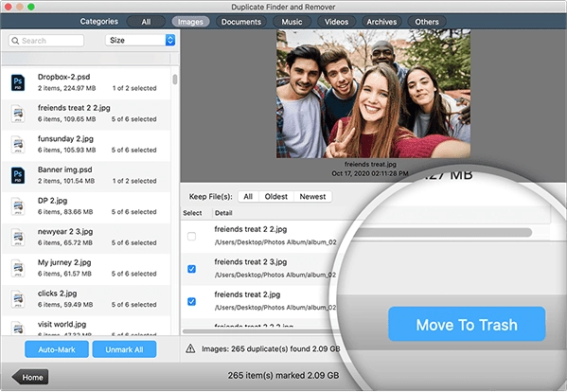Click the warning triangle icon in status bar
The height and width of the screenshot is (392, 567).
point(190,348)
